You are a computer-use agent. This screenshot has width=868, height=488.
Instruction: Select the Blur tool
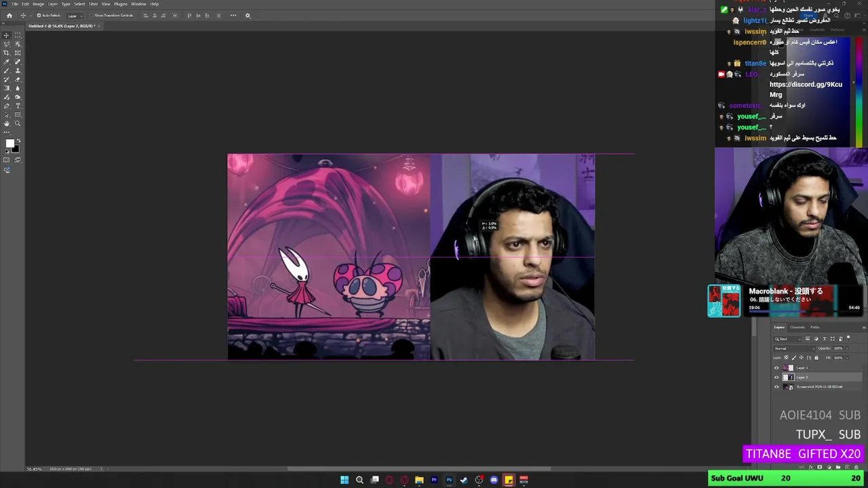click(18, 88)
